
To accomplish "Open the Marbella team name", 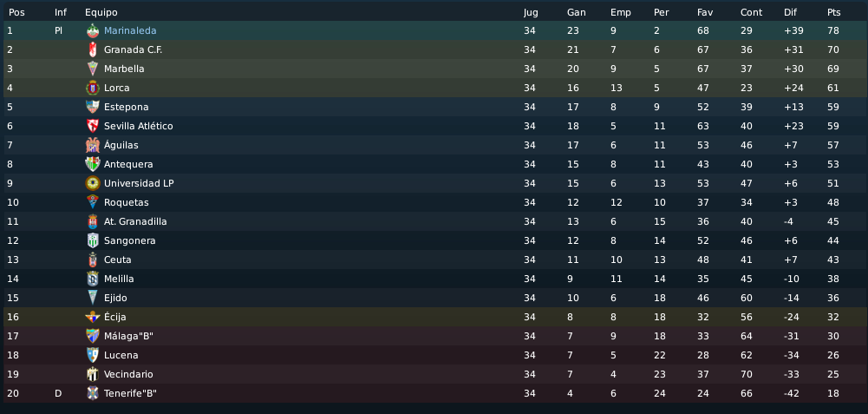I will (124, 69).
